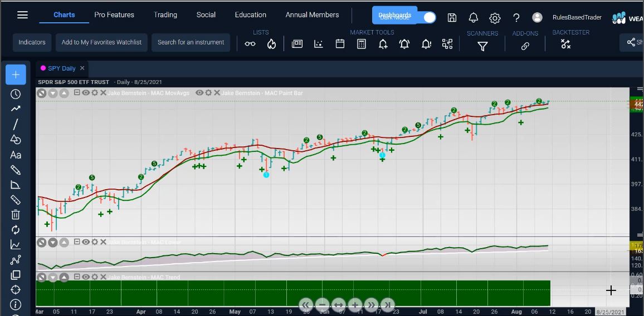Open the settings gear in top bar

click(495, 18)
